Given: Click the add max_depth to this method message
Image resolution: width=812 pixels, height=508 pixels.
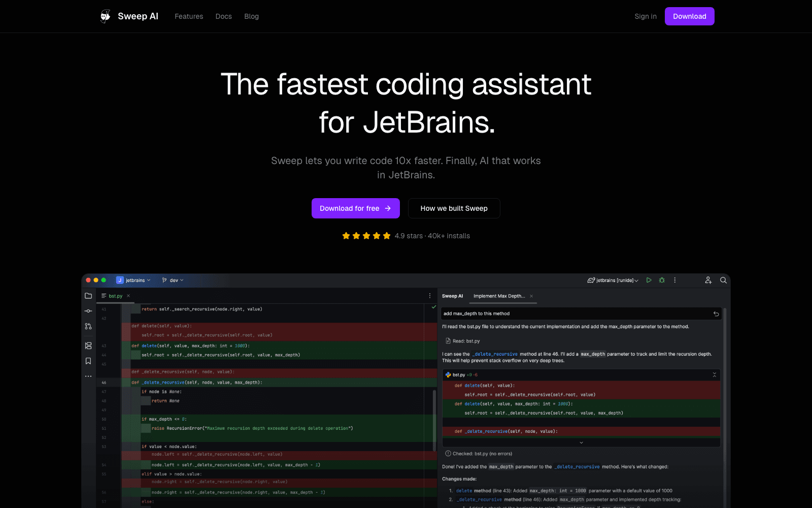Looking at the screenshot, I should 581,313.
